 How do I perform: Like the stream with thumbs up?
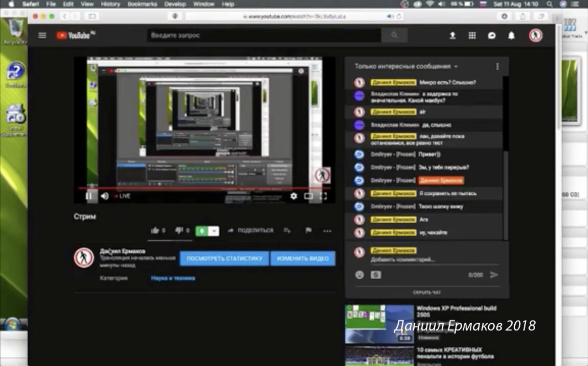155,230
